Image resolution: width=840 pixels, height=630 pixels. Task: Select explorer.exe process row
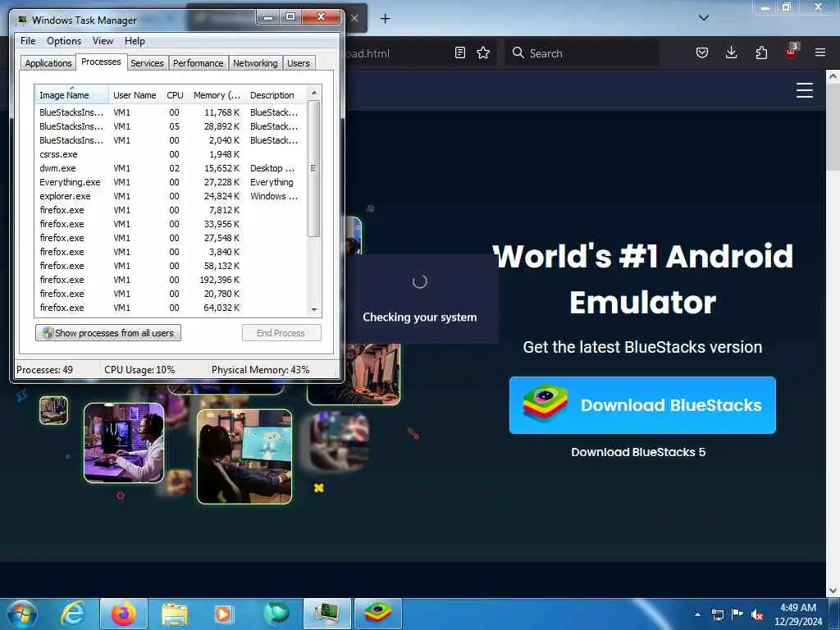pyautogui.click(x=171, y=196)
